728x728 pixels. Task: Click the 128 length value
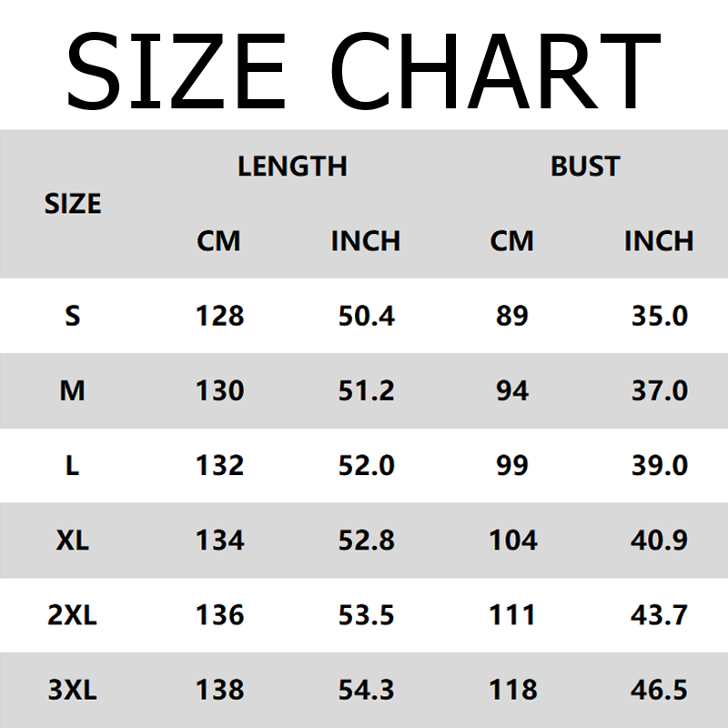(x=219, y=316)
